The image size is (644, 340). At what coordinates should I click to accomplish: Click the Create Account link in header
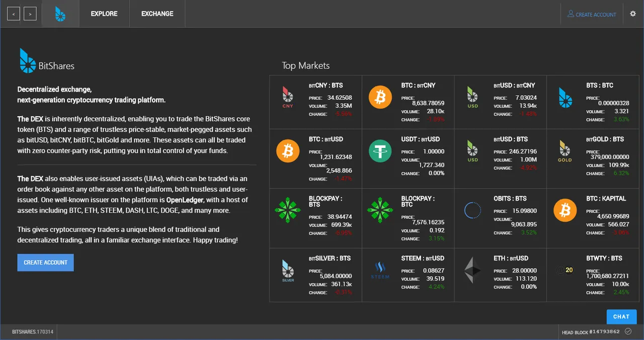592,14
